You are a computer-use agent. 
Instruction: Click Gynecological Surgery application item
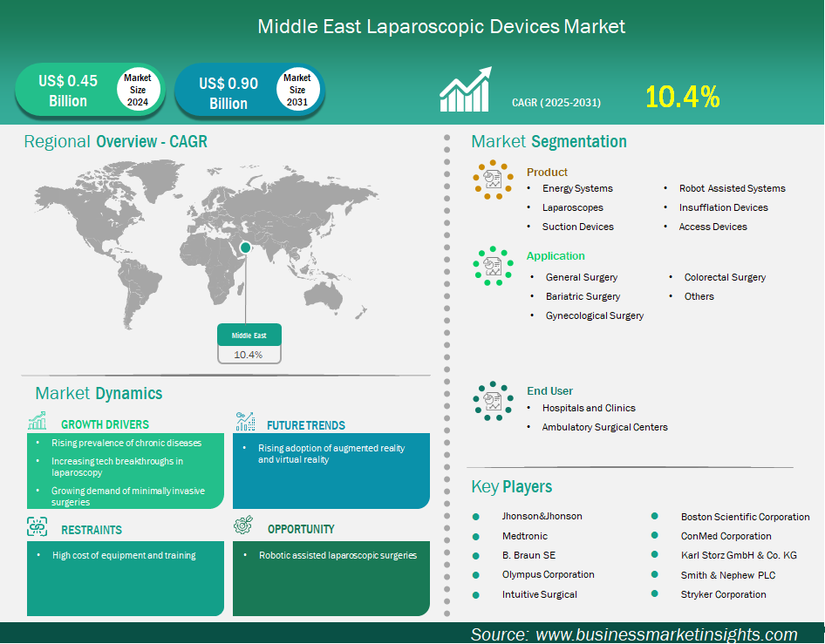[x=595, y=315]
